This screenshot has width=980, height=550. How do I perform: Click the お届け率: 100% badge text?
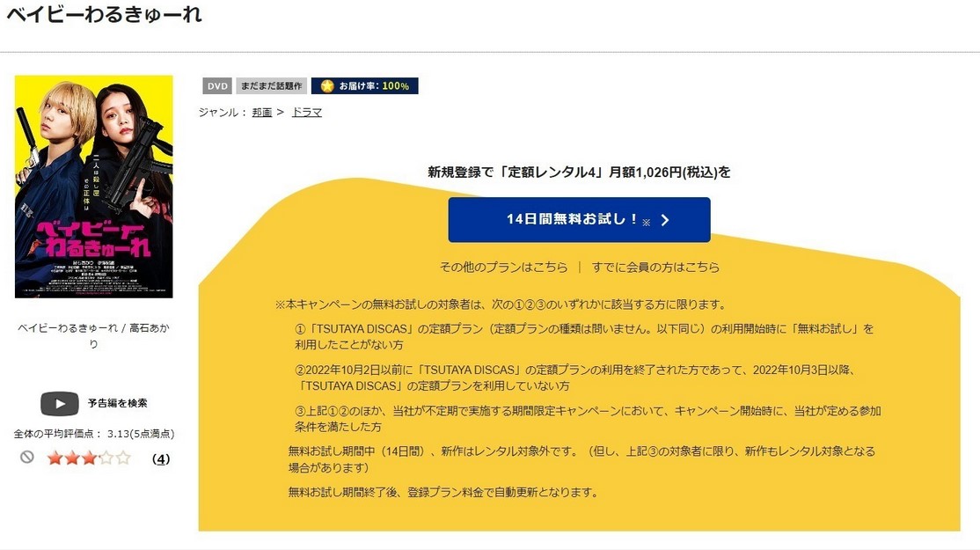374,86
